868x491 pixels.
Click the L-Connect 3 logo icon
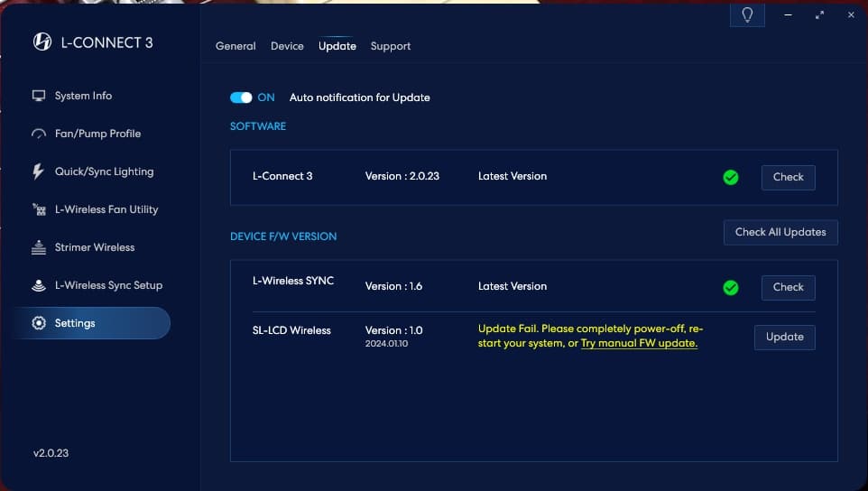pos(42,42)
